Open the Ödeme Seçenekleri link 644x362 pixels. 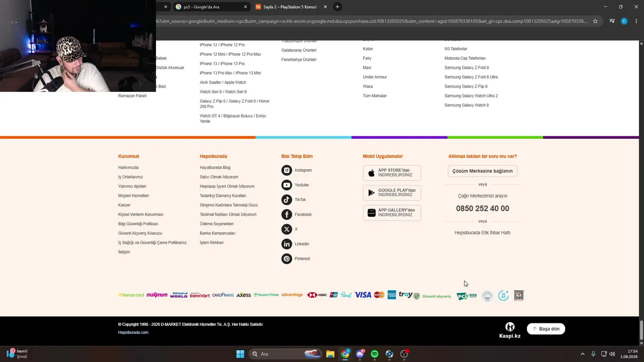click(216, 224)
